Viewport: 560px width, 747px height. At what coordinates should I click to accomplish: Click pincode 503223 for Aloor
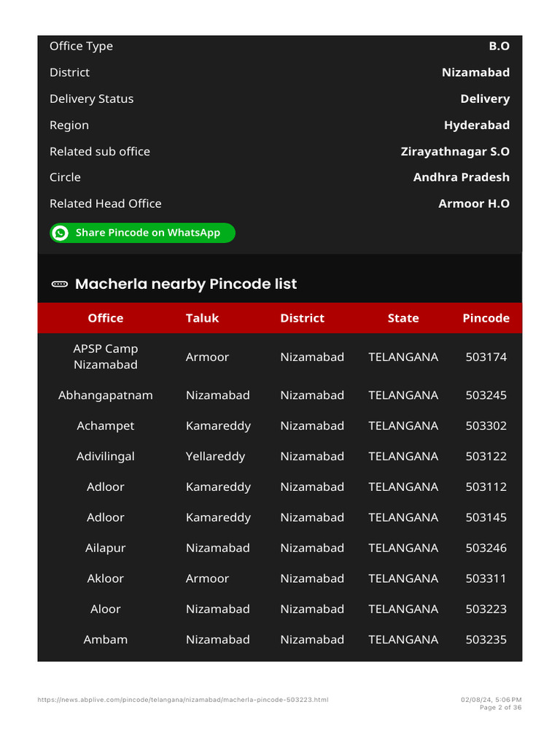(486, 610)
